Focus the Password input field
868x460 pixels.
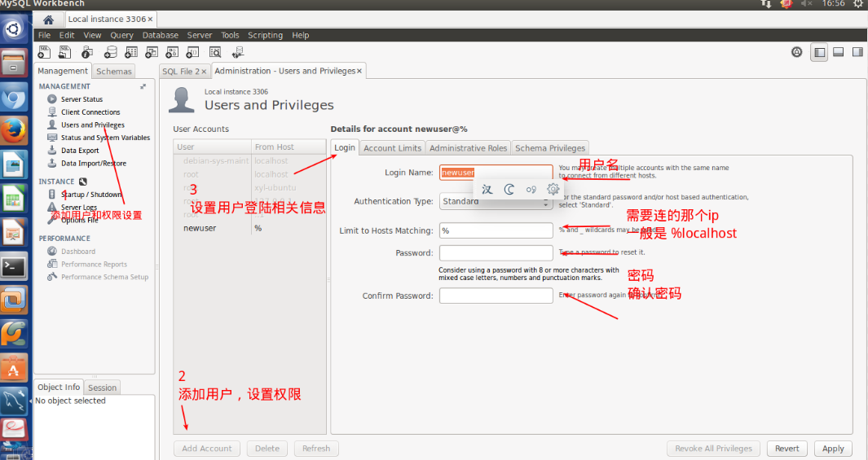coord(496,252)
